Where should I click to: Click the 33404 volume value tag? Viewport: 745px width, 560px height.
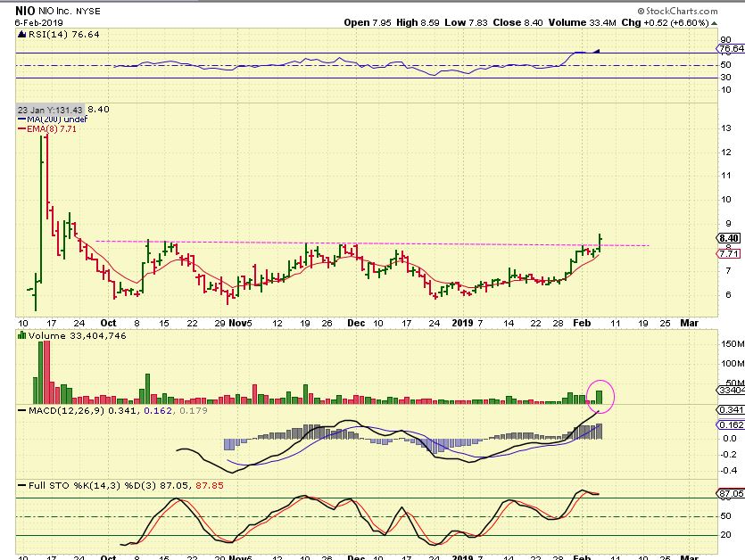[730, 390]
